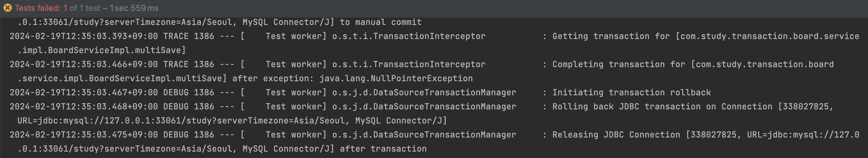Click the "of 1 test" count text

(85, 8)
